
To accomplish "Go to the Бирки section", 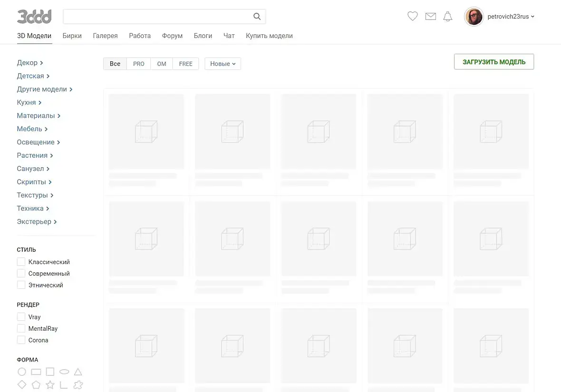I will [72, 36].
